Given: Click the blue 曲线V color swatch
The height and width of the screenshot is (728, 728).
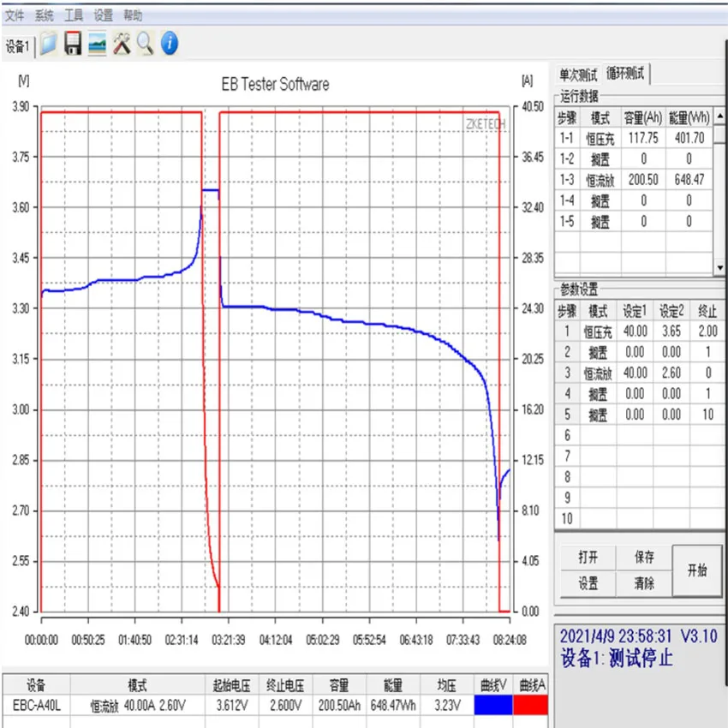Looking at the screenshot, I should [x=493, y=705].
